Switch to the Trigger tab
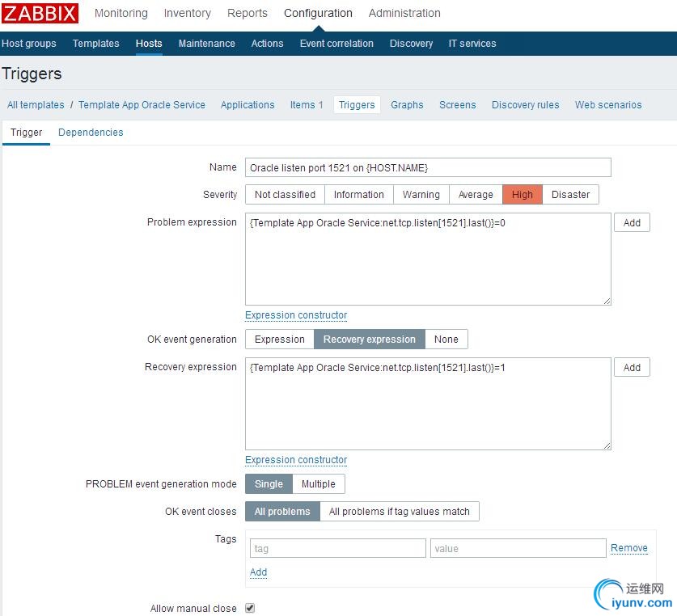677x616 pixels. click(x=27, y=132)
